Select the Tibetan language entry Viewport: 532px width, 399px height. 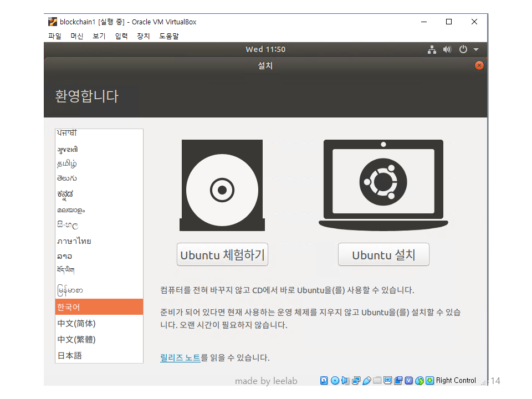(x=99, y=270)
